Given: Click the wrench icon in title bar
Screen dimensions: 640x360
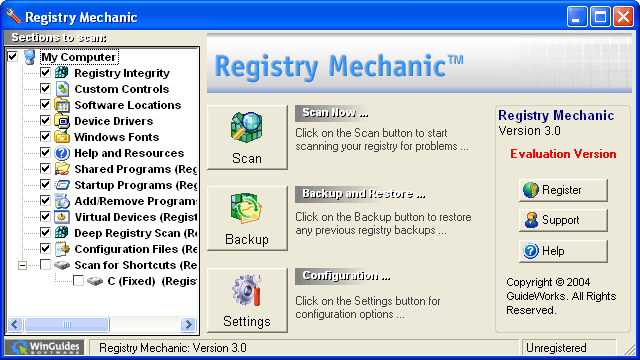Looking at the screenshot, I should 13,16.
